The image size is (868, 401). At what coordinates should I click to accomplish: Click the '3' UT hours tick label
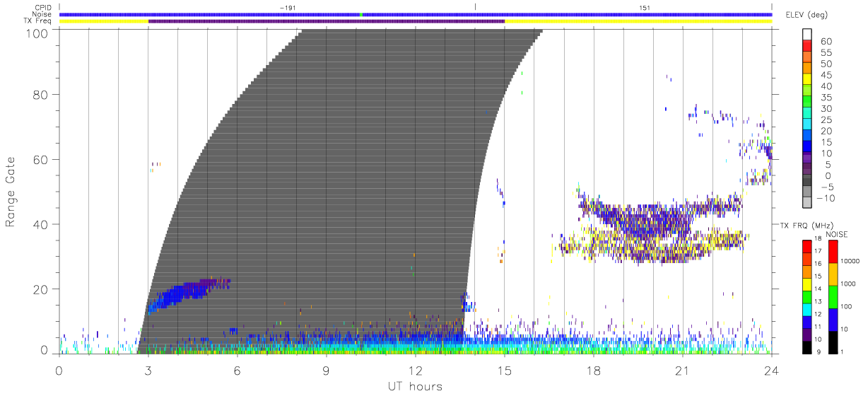pos(148,370)
